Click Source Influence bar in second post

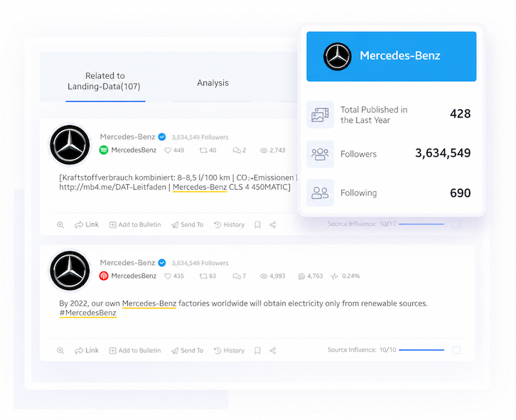pyautogui.click(x=421, y=350)
